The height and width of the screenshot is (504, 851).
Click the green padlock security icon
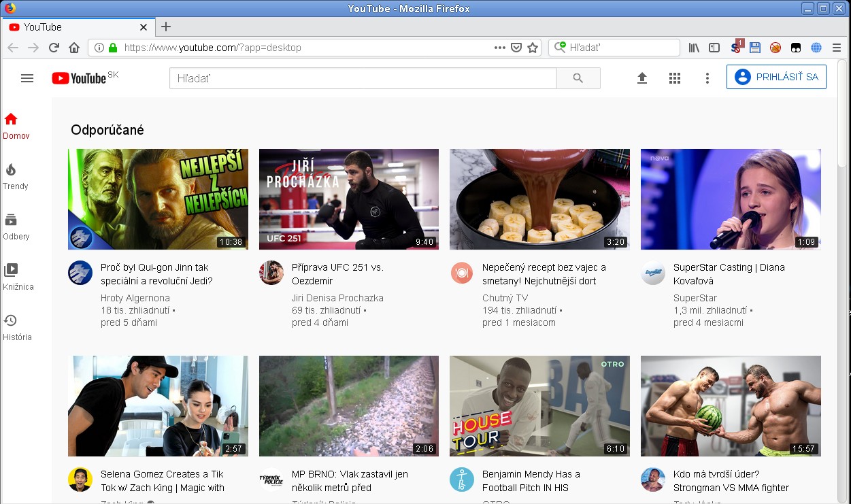pyautogui.click(x=113, y=48)
